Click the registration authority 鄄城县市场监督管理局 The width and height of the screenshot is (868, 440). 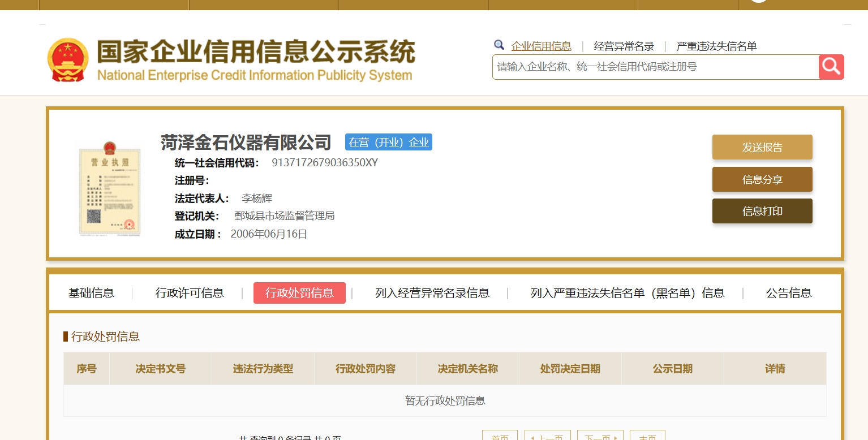pyautogui.click(x=285, y=216)
